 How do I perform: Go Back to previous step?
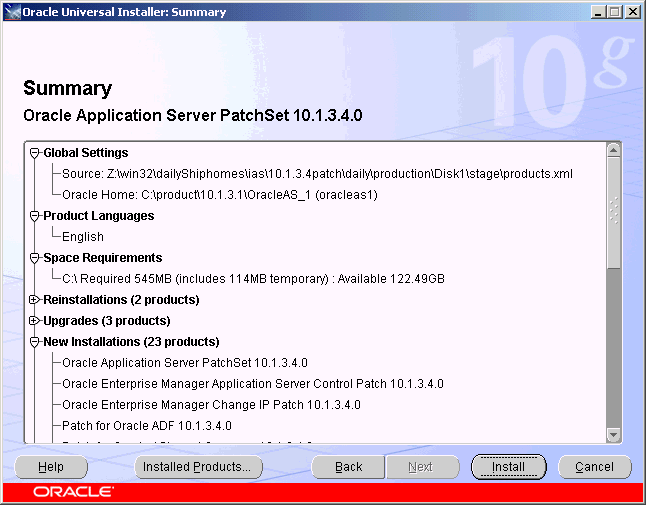349,467
